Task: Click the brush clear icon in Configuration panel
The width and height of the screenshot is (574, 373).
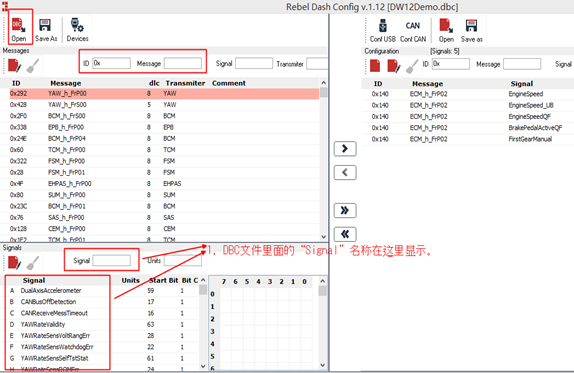Action: [x=412, y=66]
